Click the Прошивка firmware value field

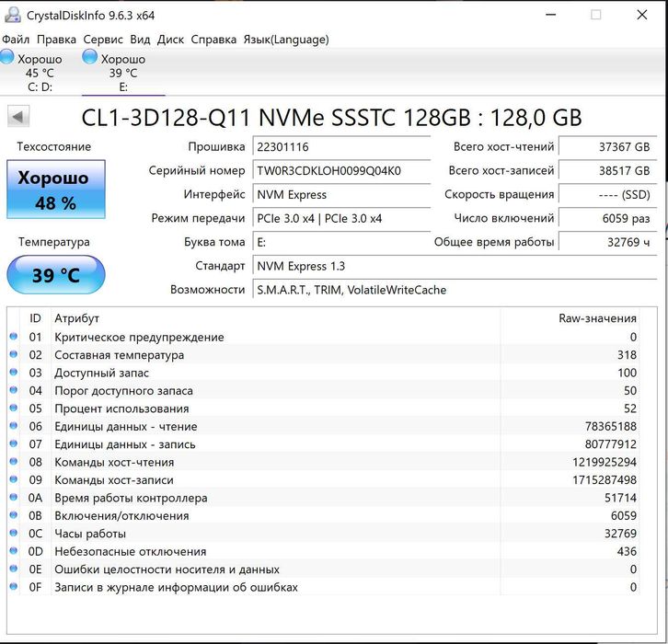tap(341, 147)
